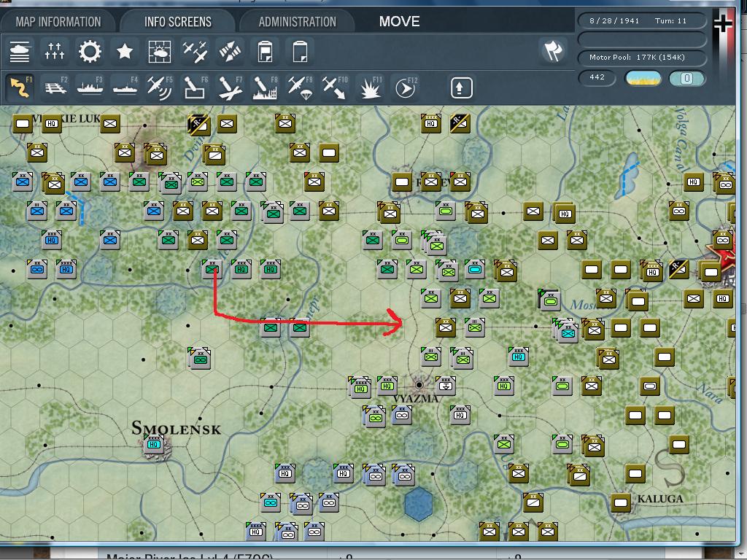This screenshot has height=560, width=747.
Task: Show the losses screen crosses icon
Action: coord(54,52)
